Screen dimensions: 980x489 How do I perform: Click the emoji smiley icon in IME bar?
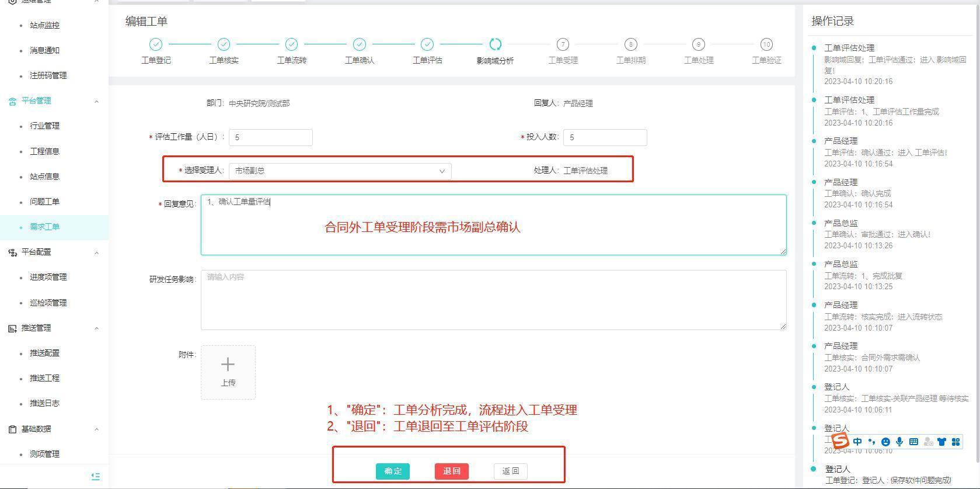coord(885,442)
